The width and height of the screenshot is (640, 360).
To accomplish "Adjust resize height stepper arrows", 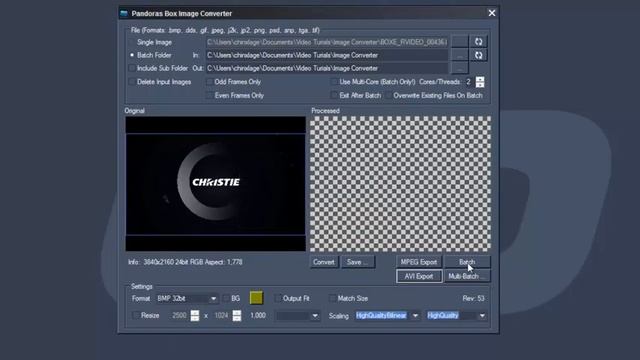I will click(x=237, y=316).
